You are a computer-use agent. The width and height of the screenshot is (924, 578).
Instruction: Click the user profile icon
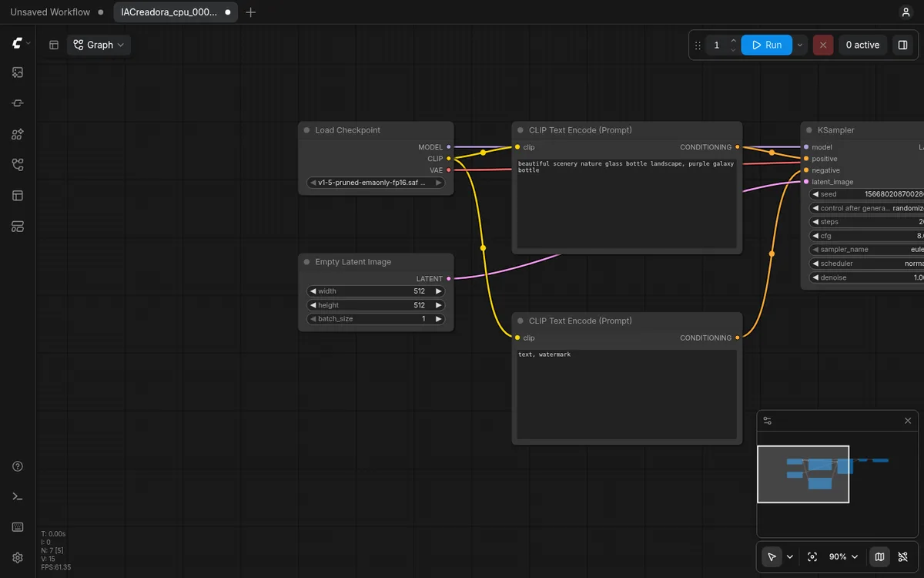pyautogui.click(x=906, y=12)
